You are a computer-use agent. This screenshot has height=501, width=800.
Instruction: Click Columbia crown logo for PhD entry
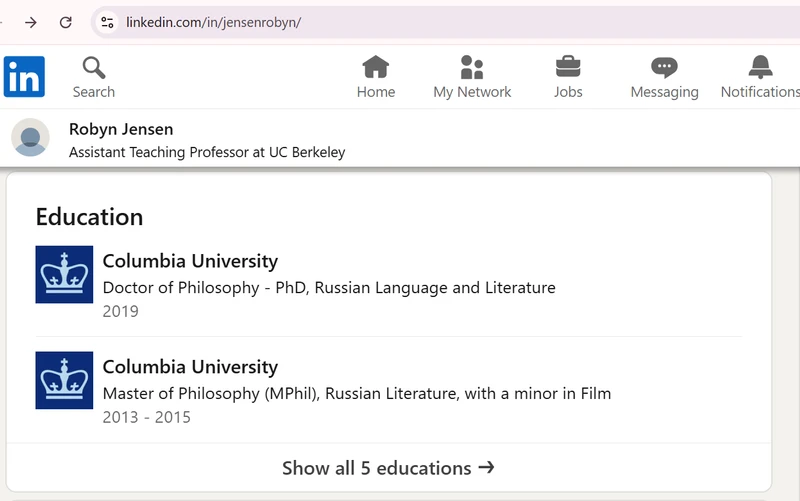click(64, 274)
